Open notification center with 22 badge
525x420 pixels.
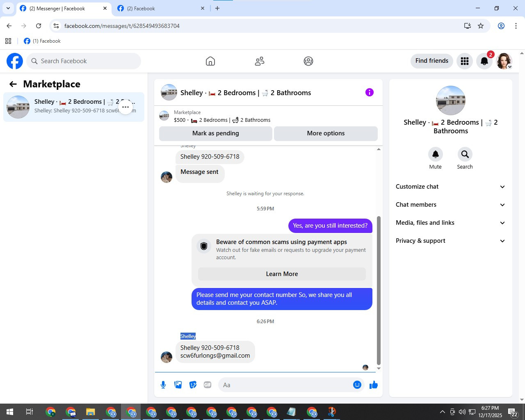[513, 412]
